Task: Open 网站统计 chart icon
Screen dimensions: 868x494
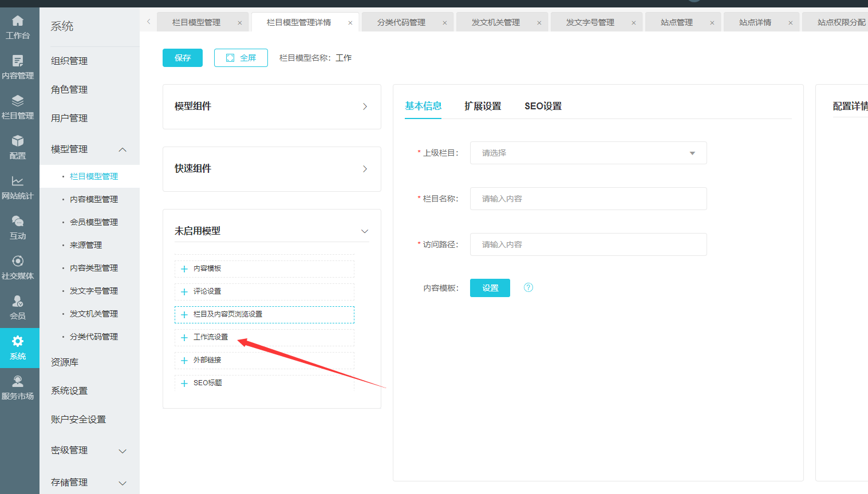Action: click(18, 181)
